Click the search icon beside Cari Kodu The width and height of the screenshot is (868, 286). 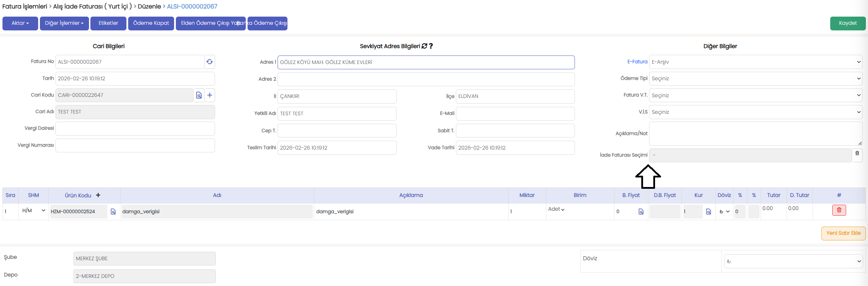(199, 95)
